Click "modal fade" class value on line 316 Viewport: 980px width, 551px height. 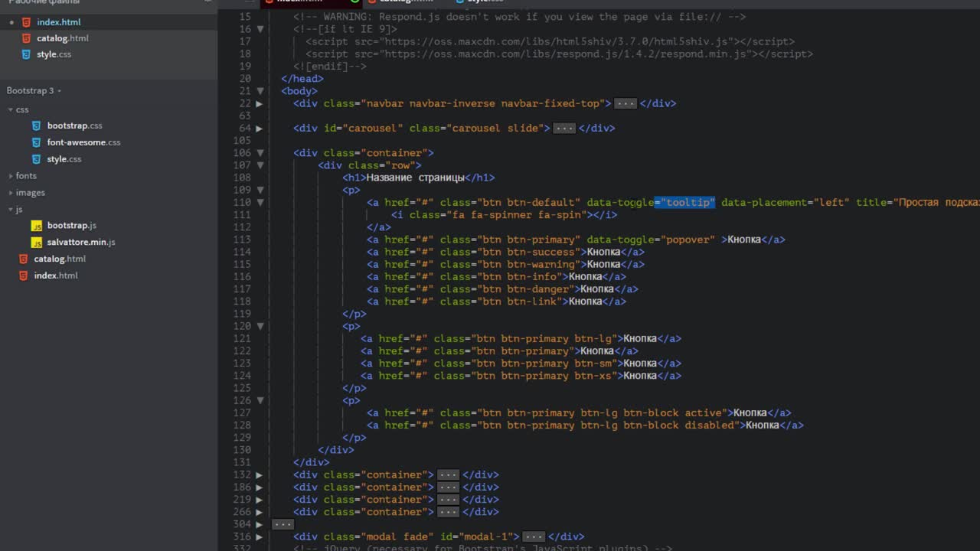click(397, 536)
